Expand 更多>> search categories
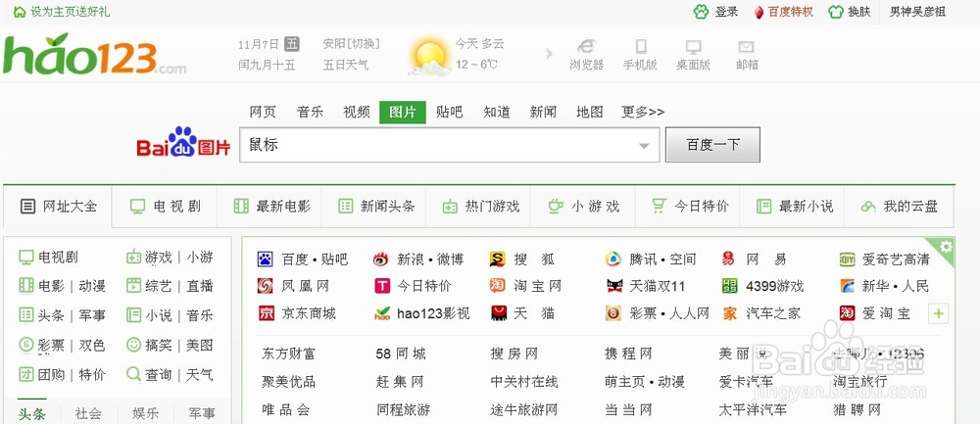 coord(643,113)
